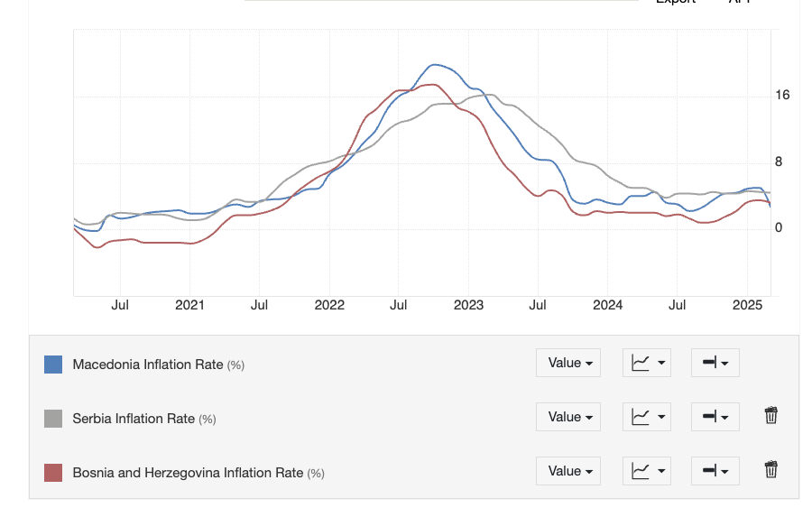This screenshot has height=517, width=812.
Task: Open chart type picker for Bosnia series
Action: pyautogui.click(x=646, y=471)
